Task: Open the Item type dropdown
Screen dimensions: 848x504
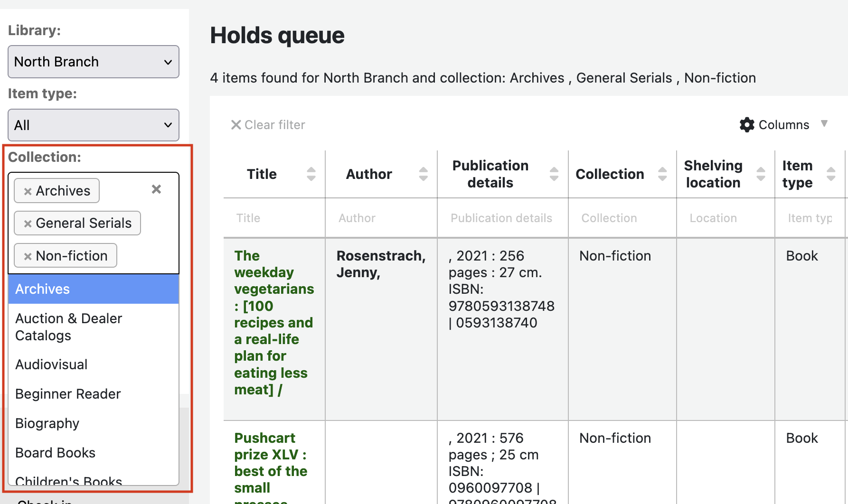Action: [x=94, y=125]
